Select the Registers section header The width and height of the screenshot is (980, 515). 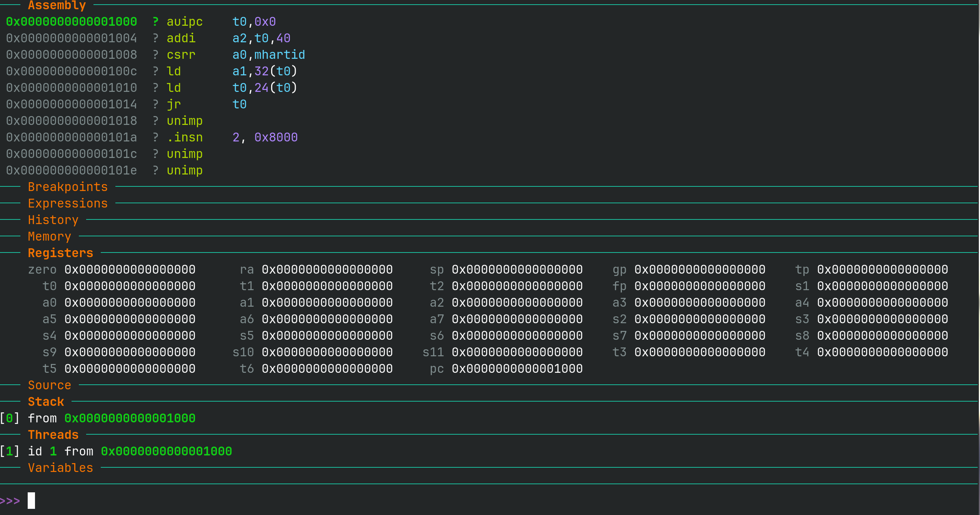60,253
